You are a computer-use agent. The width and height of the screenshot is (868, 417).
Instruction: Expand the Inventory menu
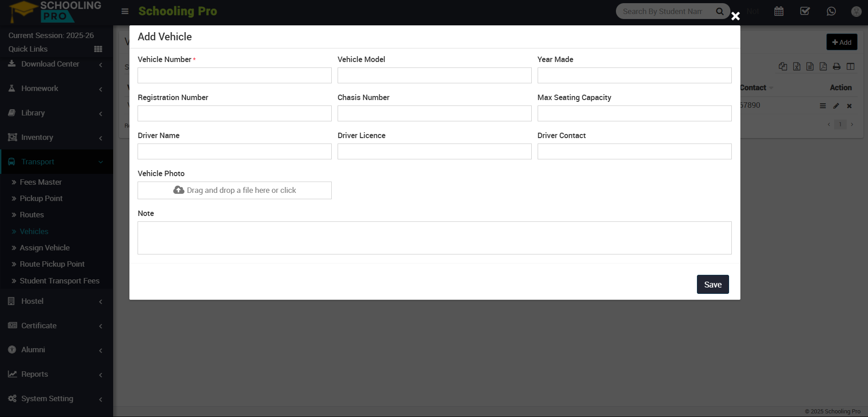point(56,138)
